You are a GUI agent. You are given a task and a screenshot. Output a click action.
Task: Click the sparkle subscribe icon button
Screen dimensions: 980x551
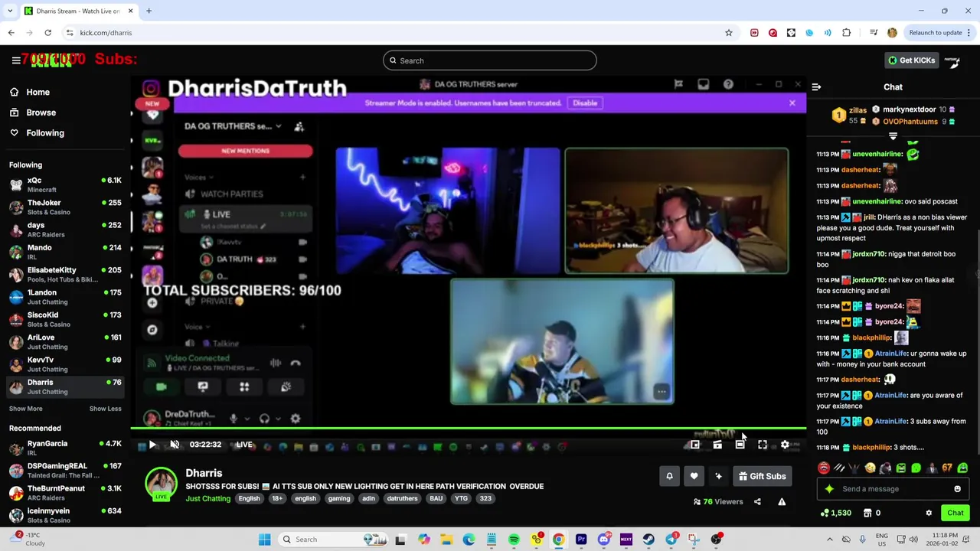click(x=718, y=476)
